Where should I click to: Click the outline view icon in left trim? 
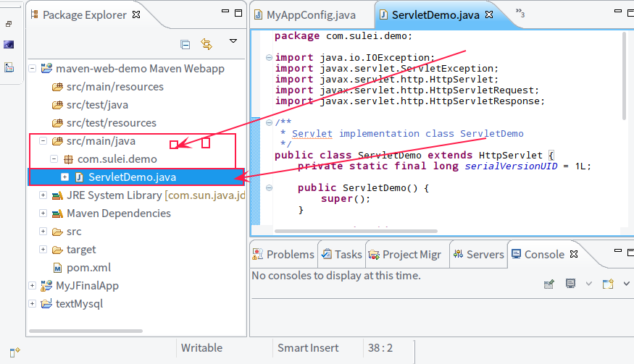[9, 67]
